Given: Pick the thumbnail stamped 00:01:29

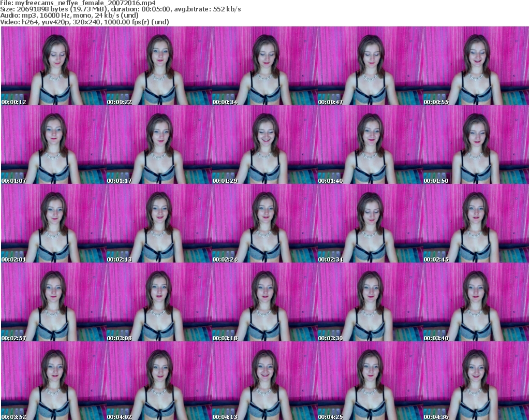Looking at the screenshot, I should click(264, 144).
